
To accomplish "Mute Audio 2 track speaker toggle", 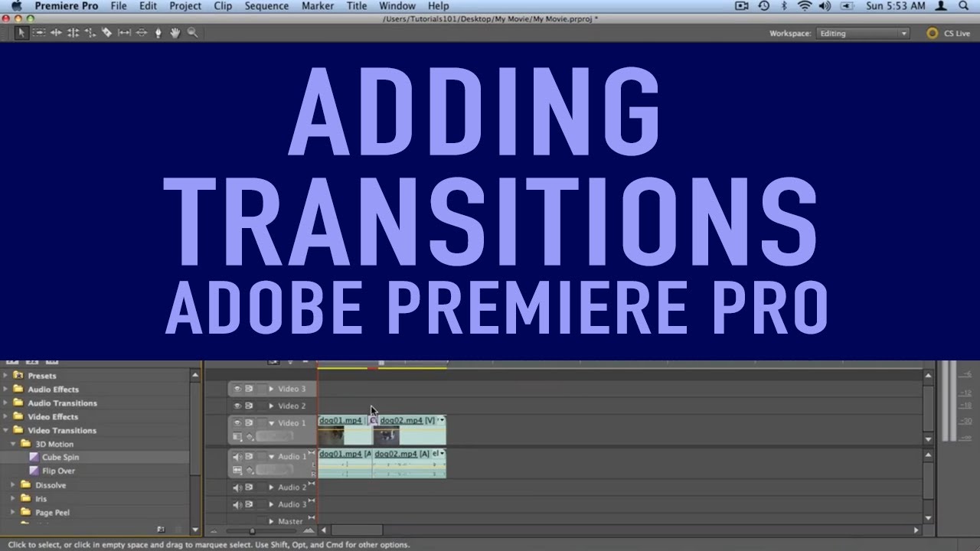I will (x=237, y=487).
